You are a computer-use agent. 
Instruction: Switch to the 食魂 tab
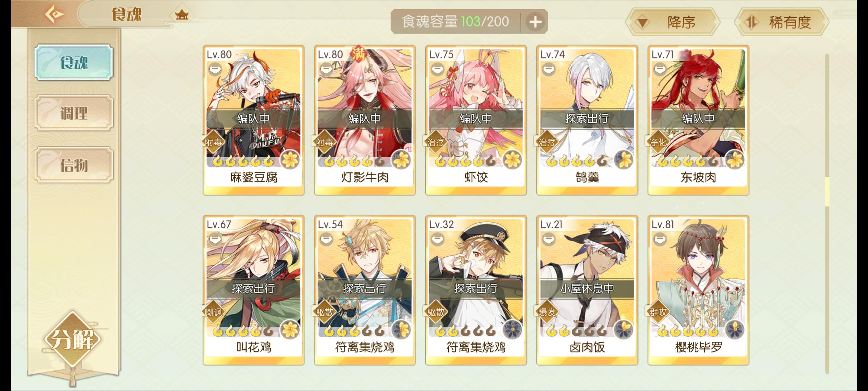tap(74, 63)
